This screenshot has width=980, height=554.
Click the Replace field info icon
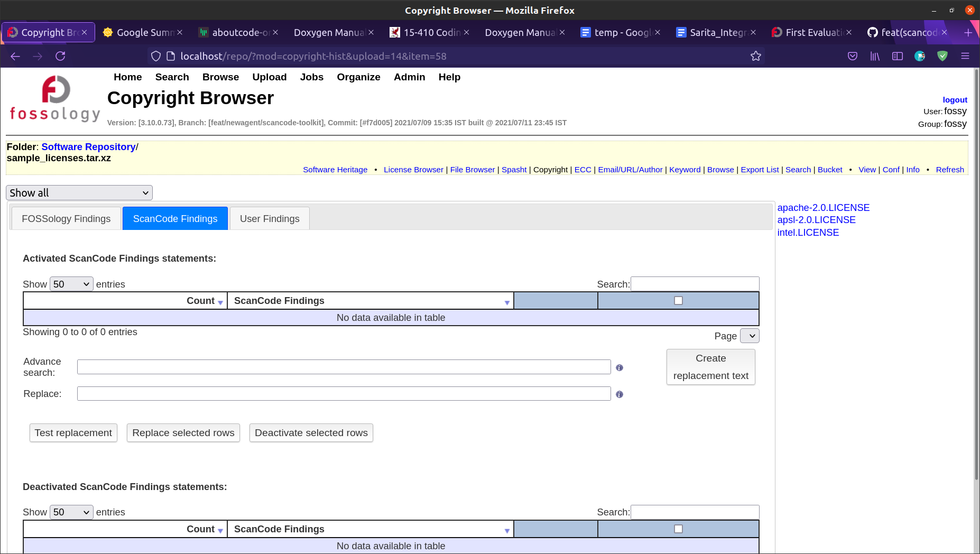tap(620, 394)
